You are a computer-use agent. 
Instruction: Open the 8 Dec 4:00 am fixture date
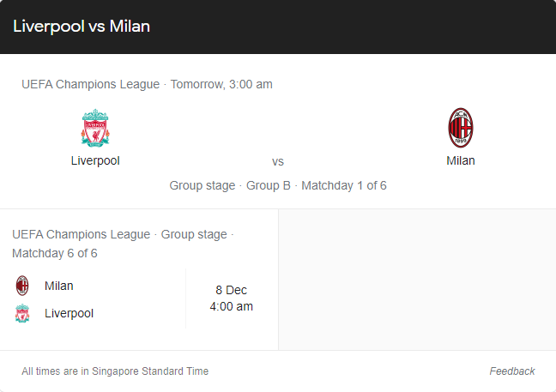pyautogui.click(x=231, y=299)
